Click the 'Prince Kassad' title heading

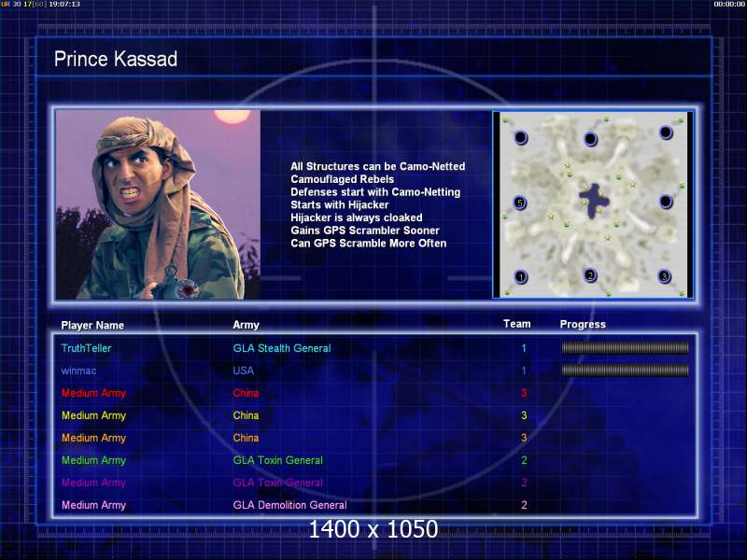point(116,60)
